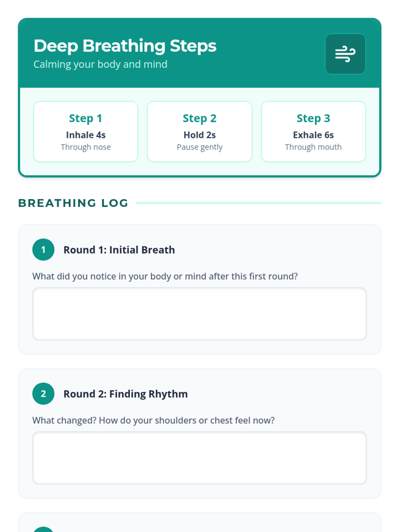The height and width of the screenshot is (532, 399).
Task: Focus the Round 1 notes text box
Action: click(x=199, y=314)
